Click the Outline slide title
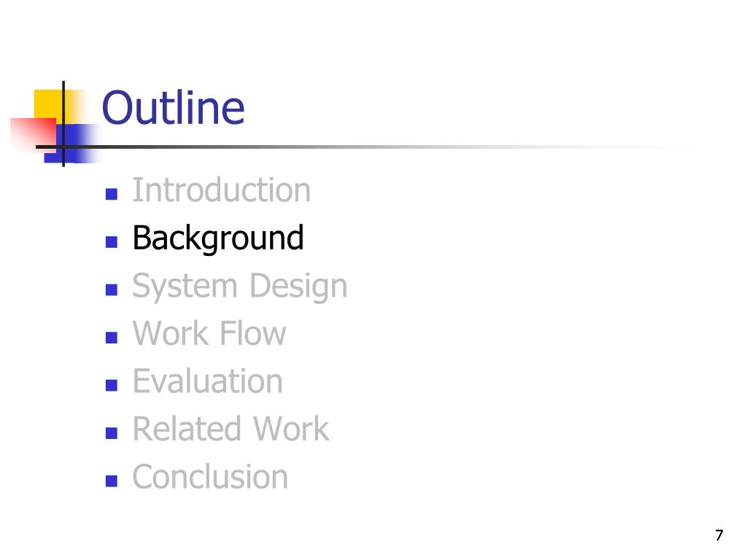 coord(173,108)
